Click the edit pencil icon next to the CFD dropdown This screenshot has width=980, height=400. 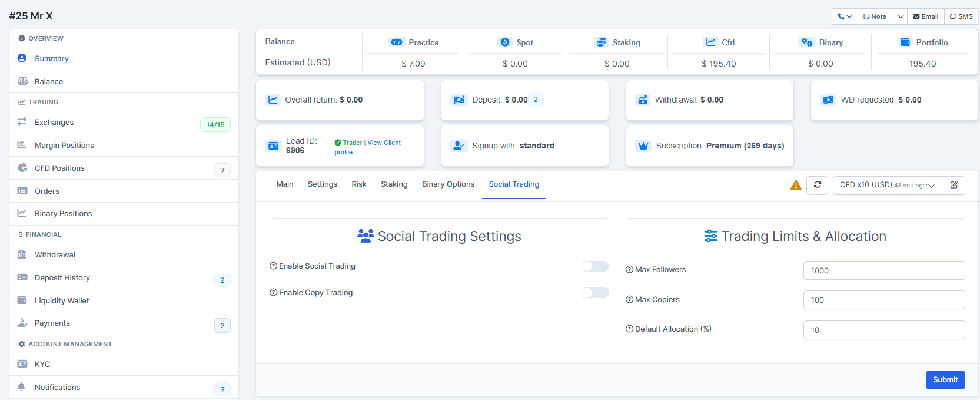(954, 185)
